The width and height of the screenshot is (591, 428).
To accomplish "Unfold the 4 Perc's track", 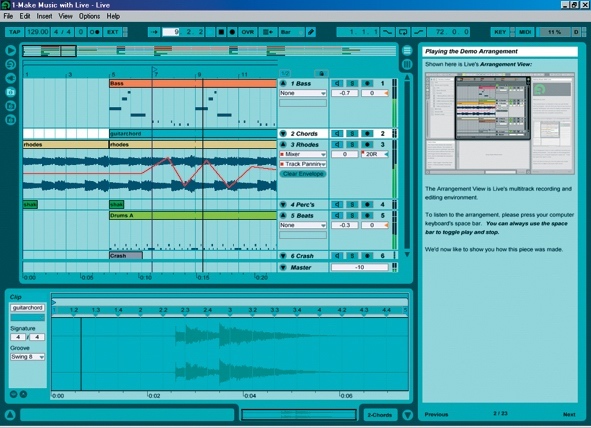I will click(x=283, y=205).
